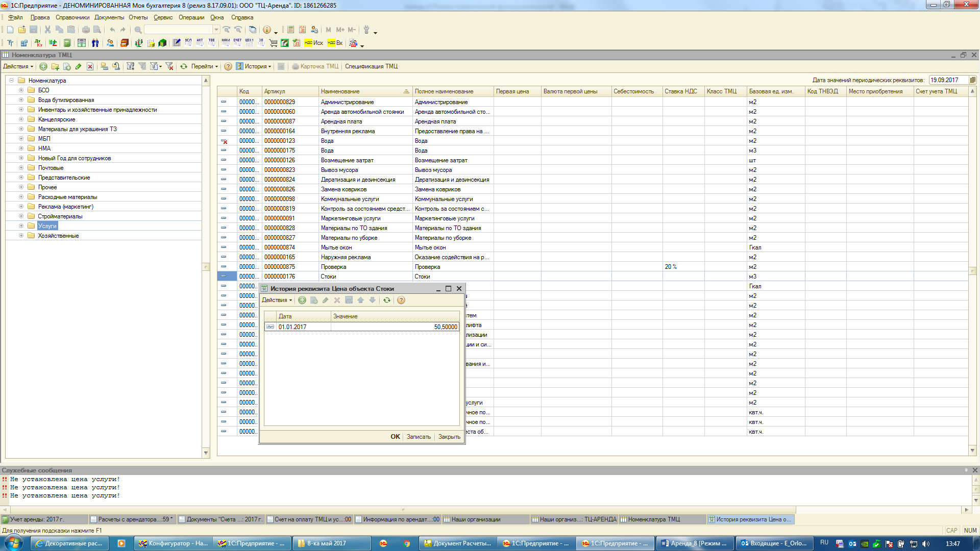Open the Отчеты menu

[x=138, y=17]
